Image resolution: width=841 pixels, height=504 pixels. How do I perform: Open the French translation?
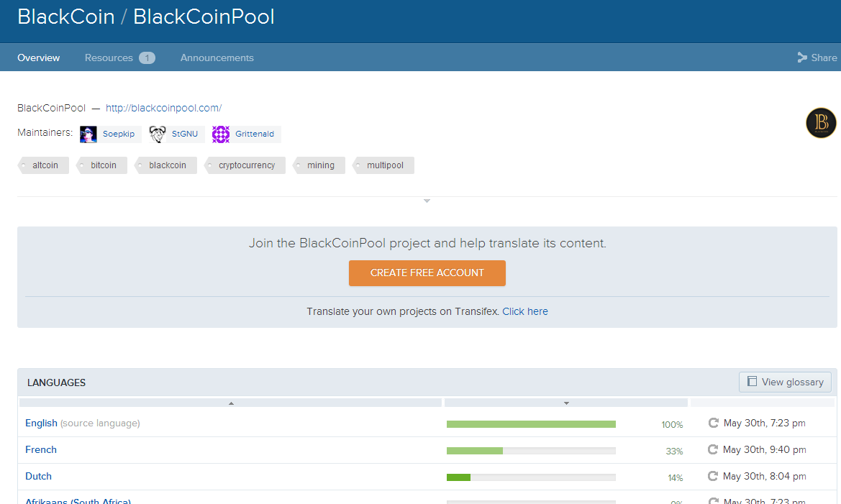[x=41, y=450]
